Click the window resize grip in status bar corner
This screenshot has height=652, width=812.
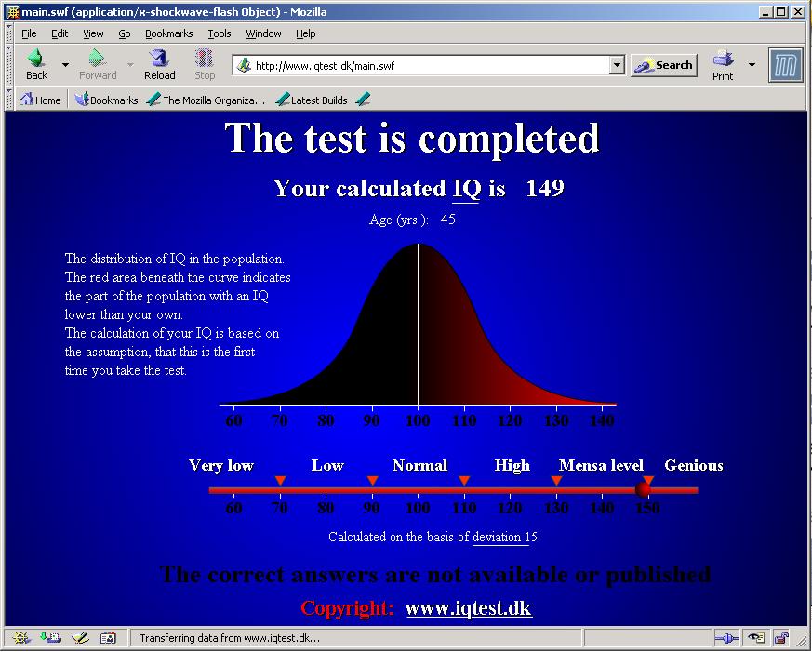800,639
